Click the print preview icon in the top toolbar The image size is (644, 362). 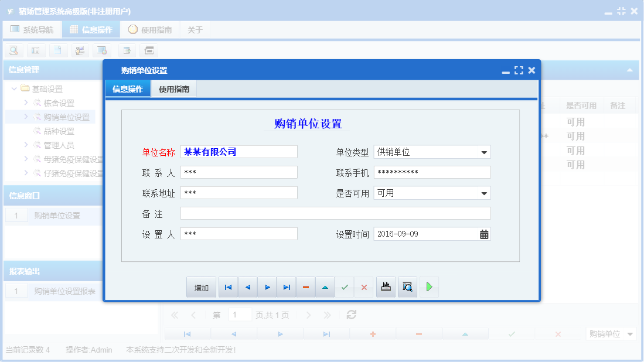(x=13, y=50)
